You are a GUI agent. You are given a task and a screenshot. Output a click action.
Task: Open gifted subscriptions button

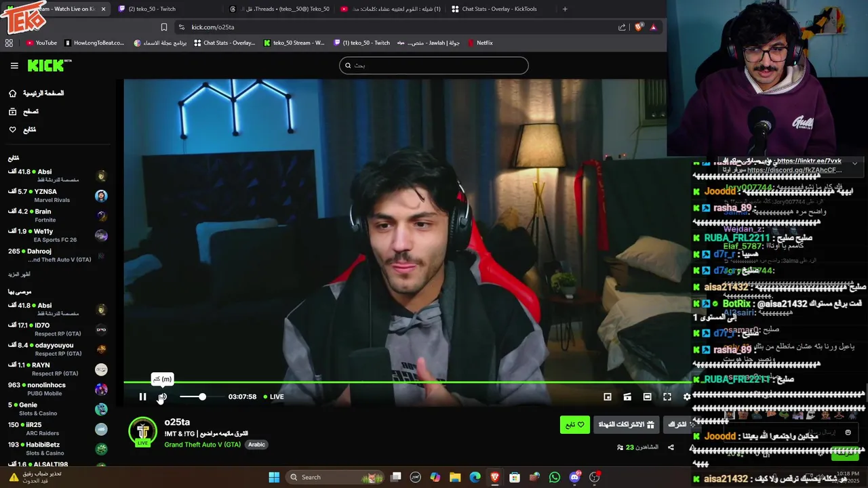click(x=627, y=425)
